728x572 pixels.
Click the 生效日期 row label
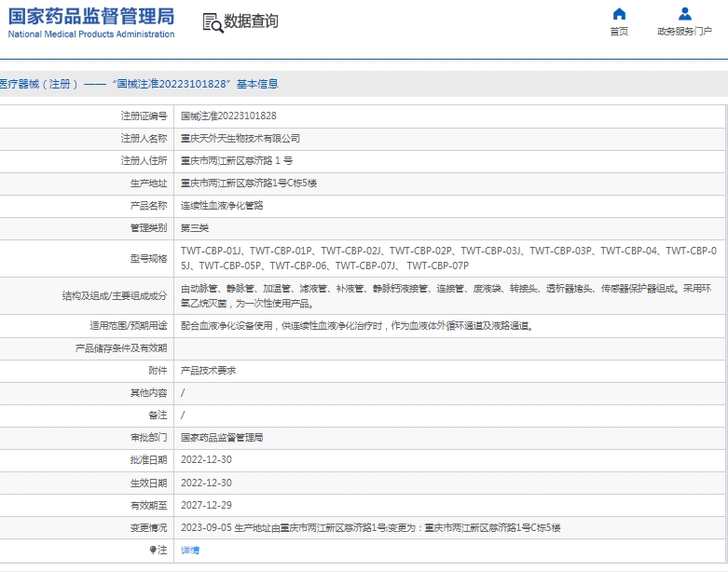(x=148, y=483)
